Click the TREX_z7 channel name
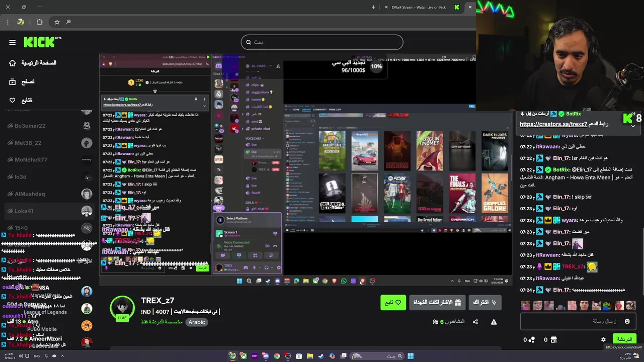Image resolution: width=644 pixels, height=362 pixels. tap(157, 300)
